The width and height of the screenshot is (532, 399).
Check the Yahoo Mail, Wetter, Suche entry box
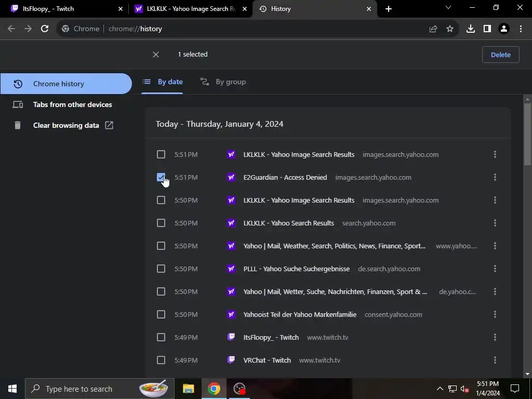coord(161,291)
